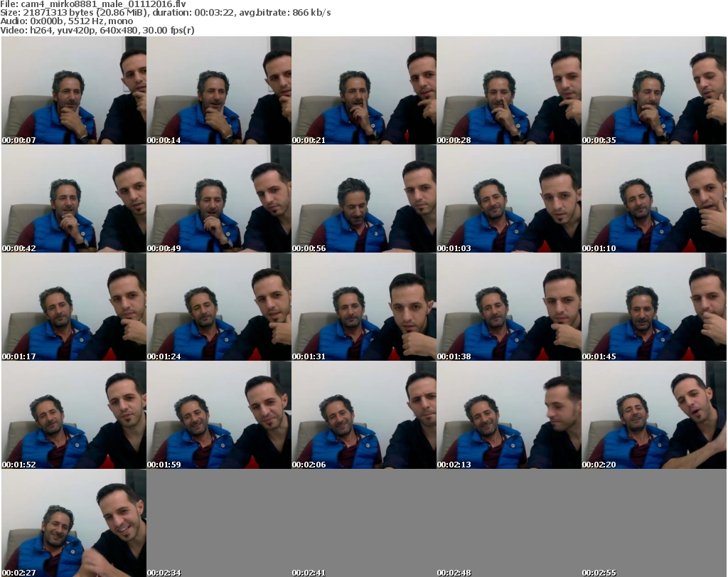
Task: Open the thumbnail frame at 00:00:21
Action: [364, 90]
